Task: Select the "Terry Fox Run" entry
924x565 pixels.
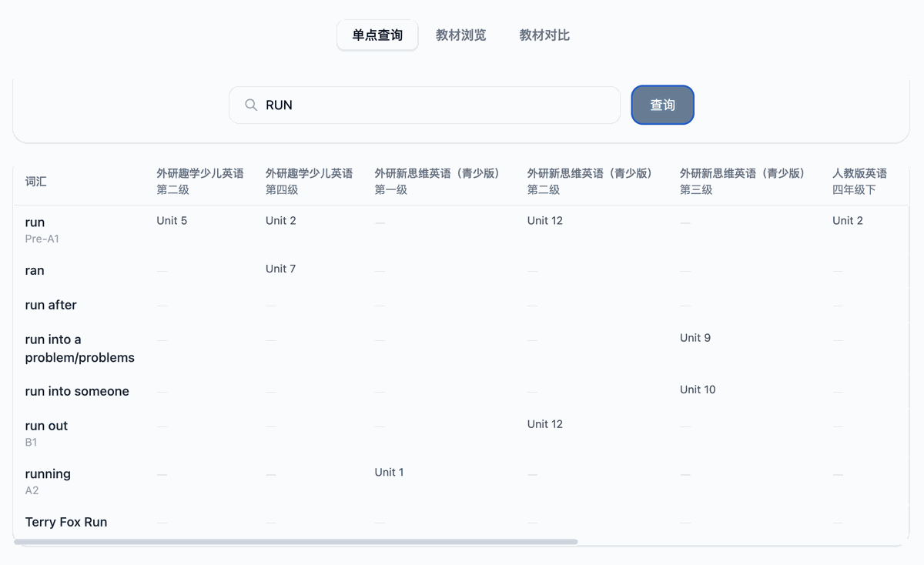Action: coord(66,522)
